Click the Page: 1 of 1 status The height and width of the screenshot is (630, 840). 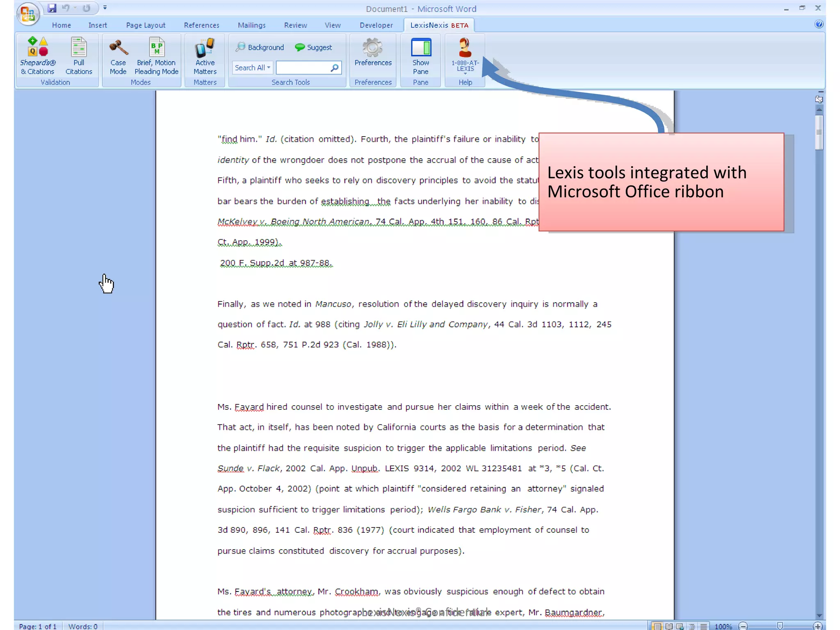pos(38,626)
